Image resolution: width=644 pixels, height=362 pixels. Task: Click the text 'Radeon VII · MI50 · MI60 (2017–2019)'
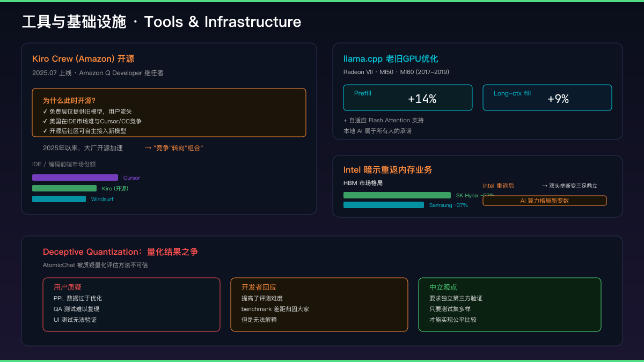[x=396, y=72]
